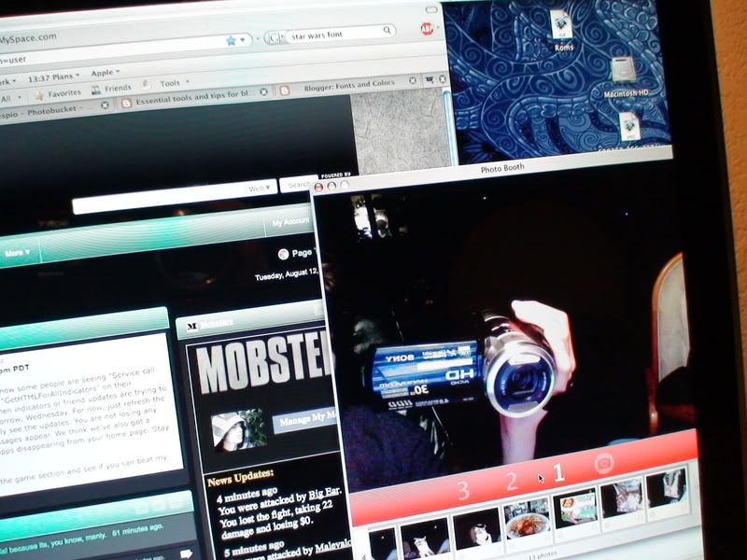
Task: Click the magnifier icon in search field
Action: coord(387,32)
